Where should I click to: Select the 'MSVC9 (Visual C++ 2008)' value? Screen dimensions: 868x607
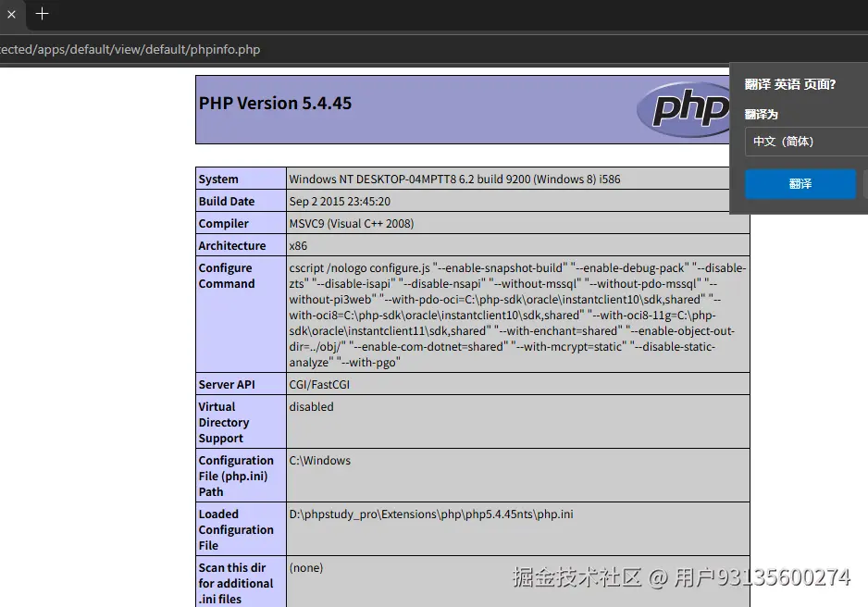351,224
